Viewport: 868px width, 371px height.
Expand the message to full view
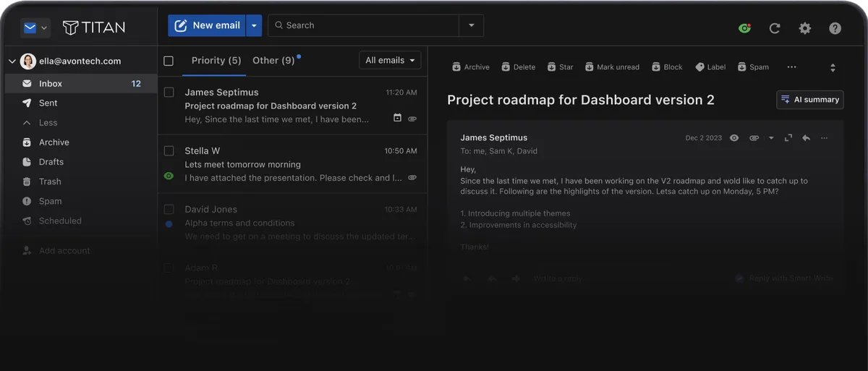click(788, 137)
